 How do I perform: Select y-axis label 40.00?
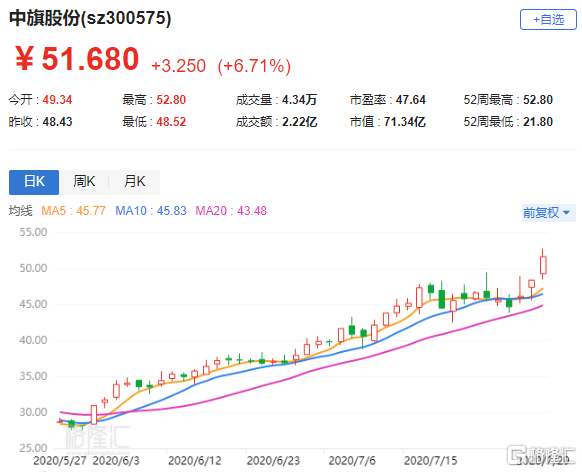(33, 340)
